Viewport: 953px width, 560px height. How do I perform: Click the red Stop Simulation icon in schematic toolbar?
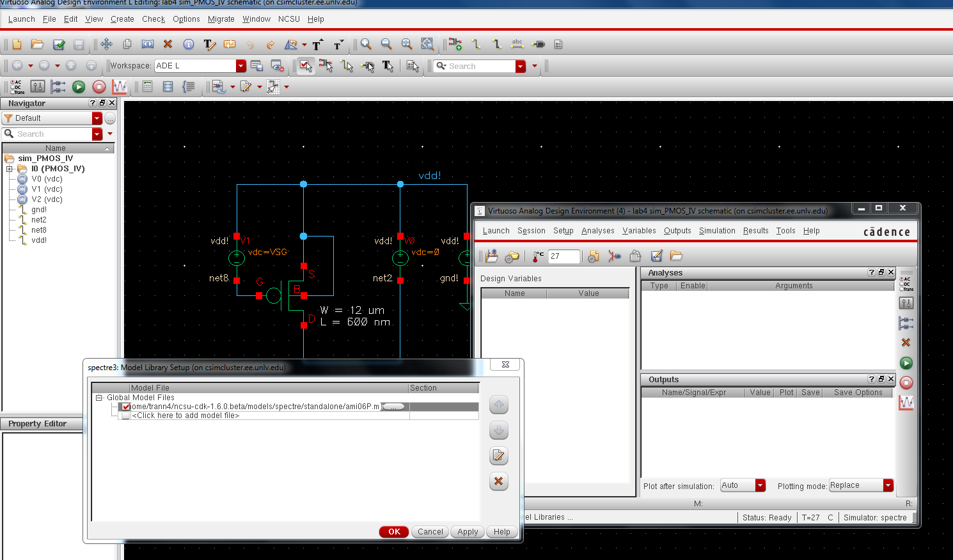pyautogui.click(x=99, y=87)
